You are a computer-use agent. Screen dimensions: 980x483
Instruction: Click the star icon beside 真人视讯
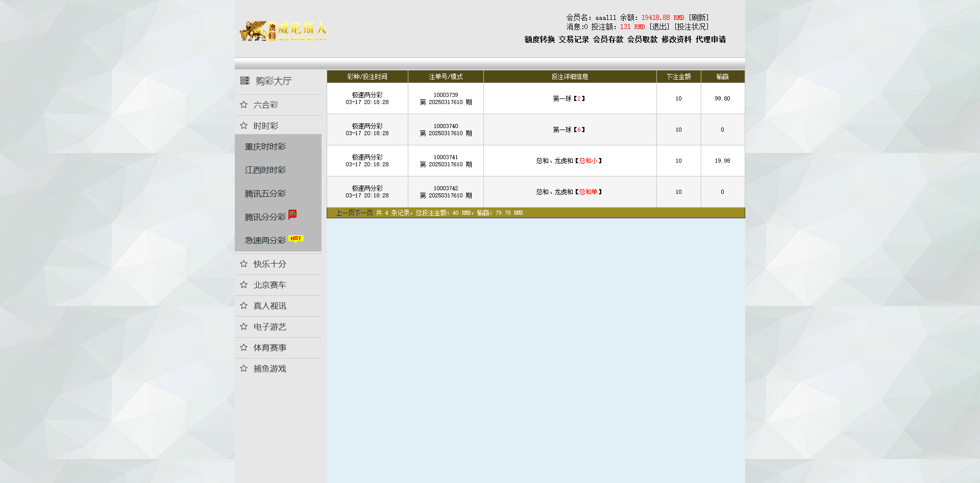(243, 306)
